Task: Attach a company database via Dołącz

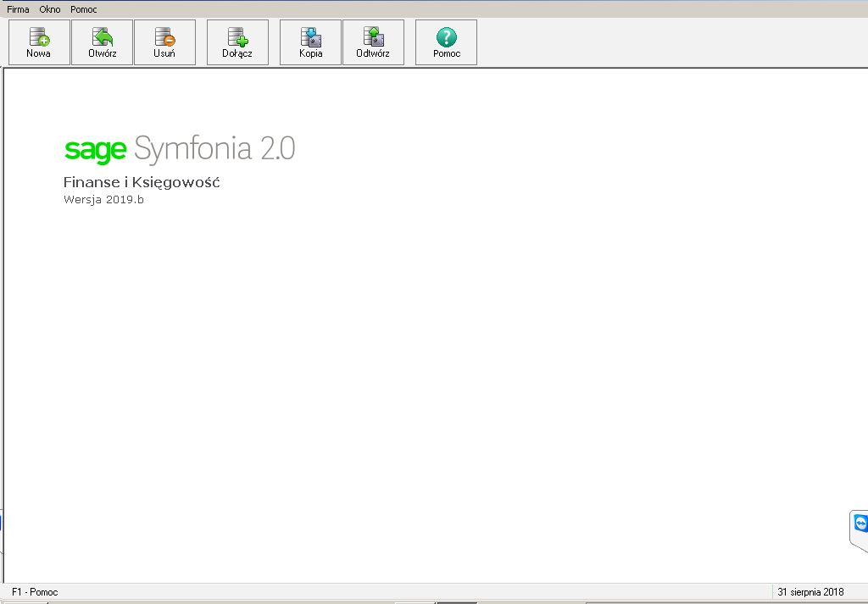Action: coord(237,42)
